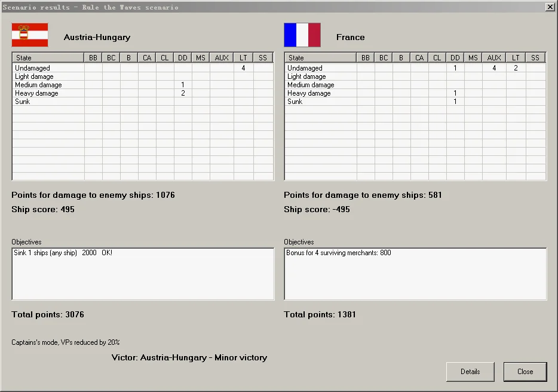558x392 pixels.
Task: Select Austria-Hungary DD column header
Action: (x=183, y=58)
